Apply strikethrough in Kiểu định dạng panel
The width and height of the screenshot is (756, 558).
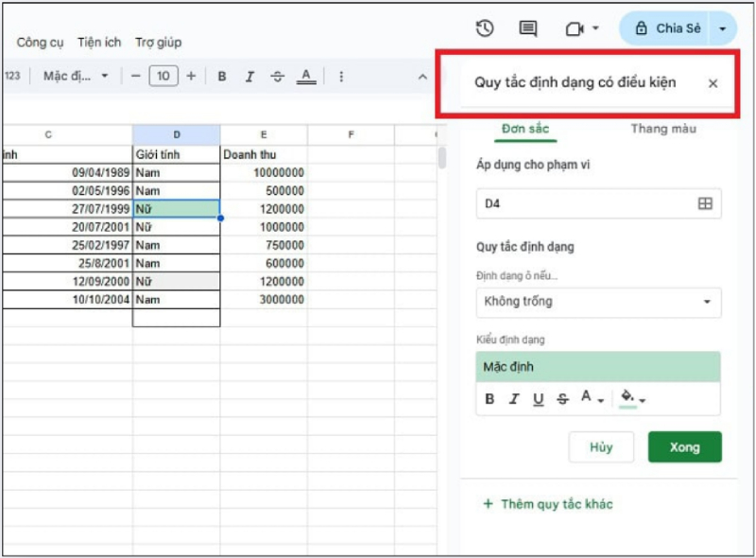[561, 399]
